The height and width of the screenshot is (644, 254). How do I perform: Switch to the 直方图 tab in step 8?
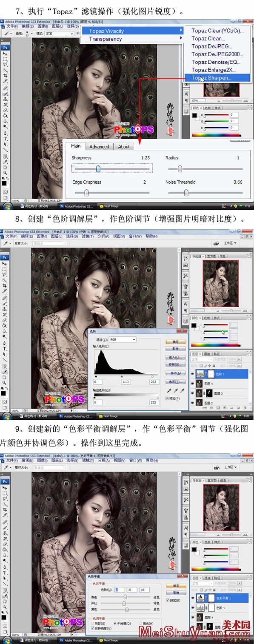pos(212,256)
